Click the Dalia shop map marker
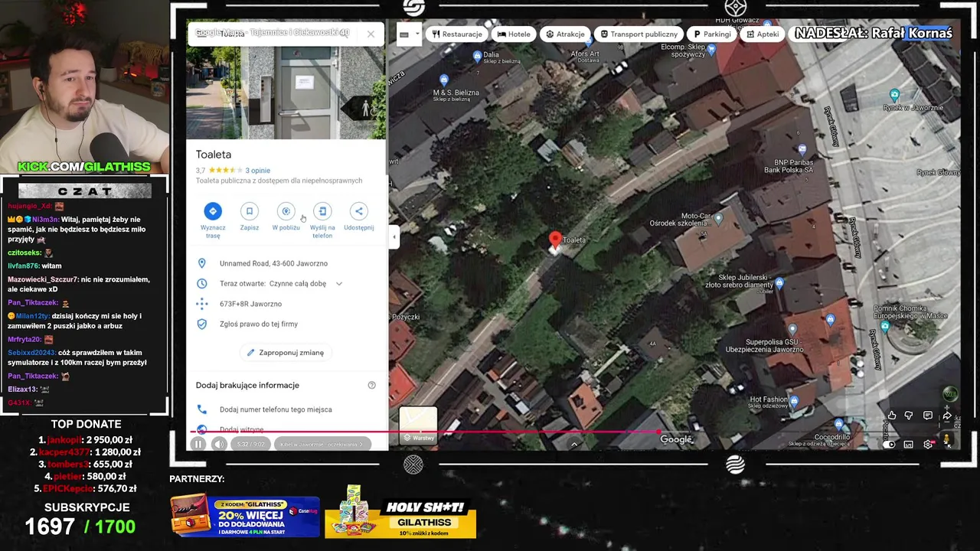 (477, 55)
